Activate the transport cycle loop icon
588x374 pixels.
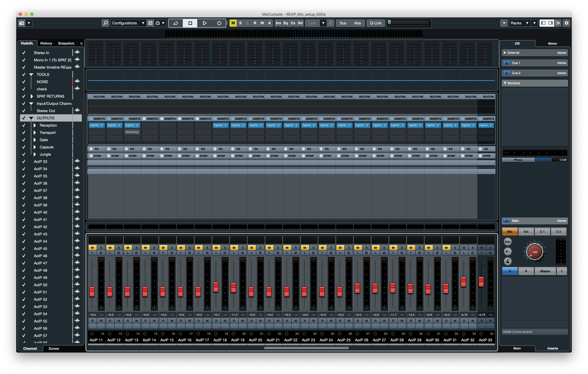click(176, 23)
